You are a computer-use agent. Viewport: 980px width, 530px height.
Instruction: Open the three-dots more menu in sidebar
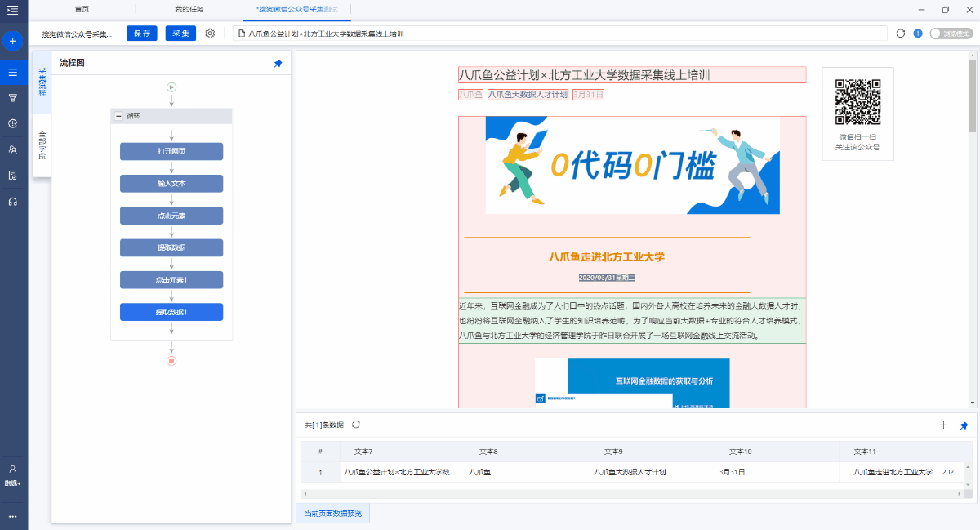click(12, 516)
